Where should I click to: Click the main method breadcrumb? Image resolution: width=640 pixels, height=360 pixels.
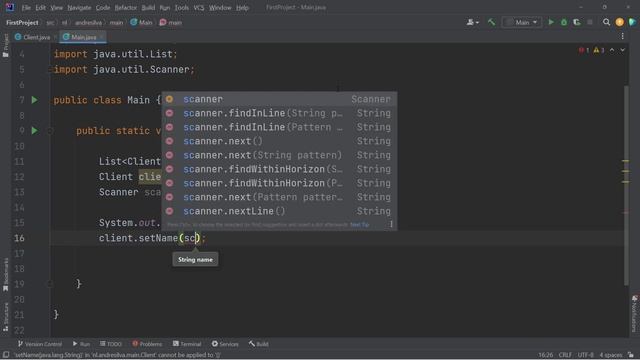pos(171,23)
